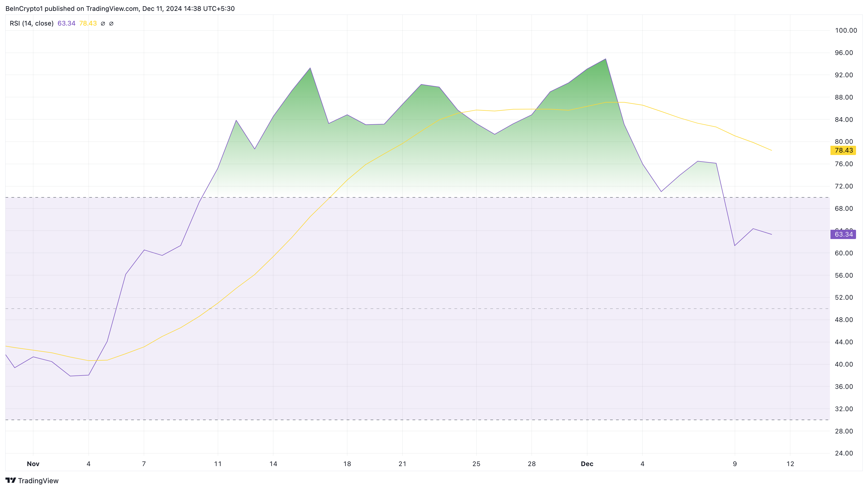Click the RSI (14, close) indicator label
This screenshot has width=868, height=490.
(32, 23)
